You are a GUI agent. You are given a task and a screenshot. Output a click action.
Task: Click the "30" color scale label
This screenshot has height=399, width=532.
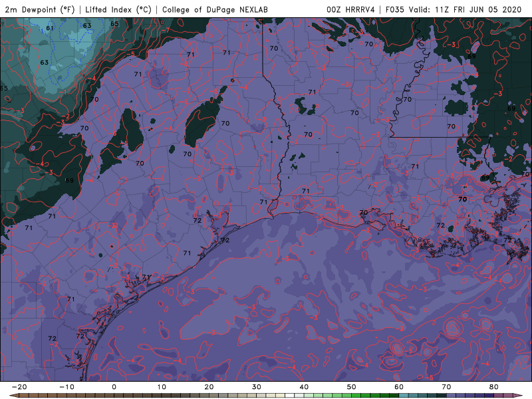click(257, 387)
